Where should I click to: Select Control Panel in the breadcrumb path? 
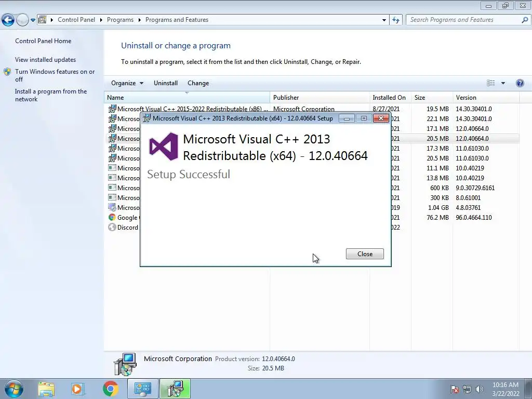point(76,20)
